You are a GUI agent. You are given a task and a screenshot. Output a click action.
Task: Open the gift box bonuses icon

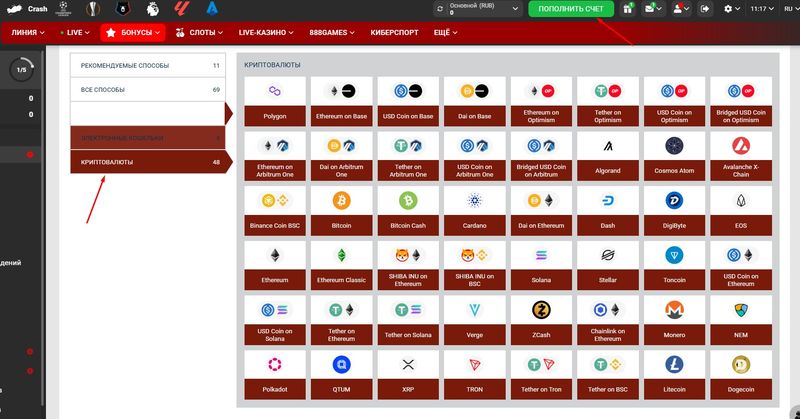point(628,9)
